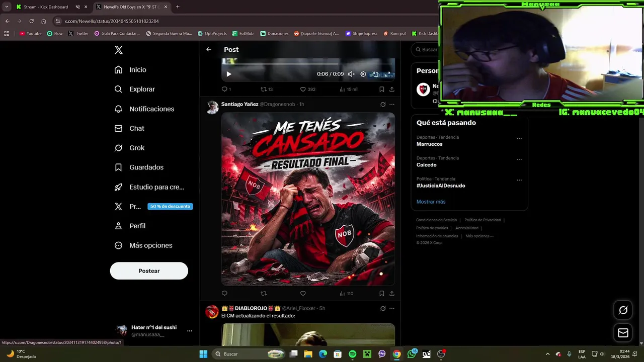Close the Newell's Old Boys en X tab
644x362 pixels.
166,7
